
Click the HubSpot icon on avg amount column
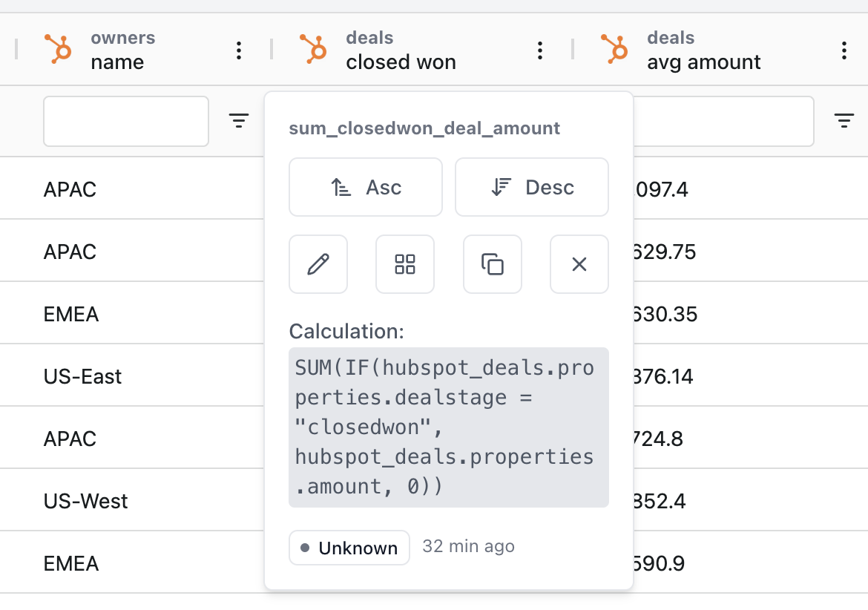tap(614, 50)
